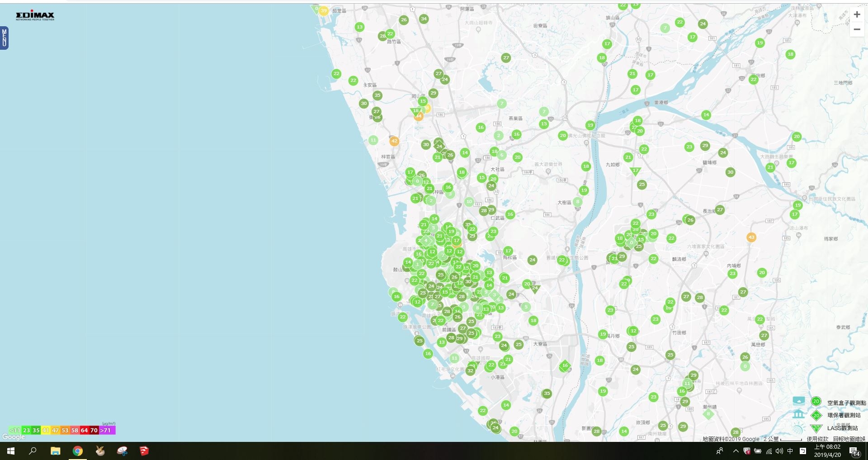Click the EPA diamond marker 16
Viewport: 868px width, 460px height.
[x=565, y=365]
